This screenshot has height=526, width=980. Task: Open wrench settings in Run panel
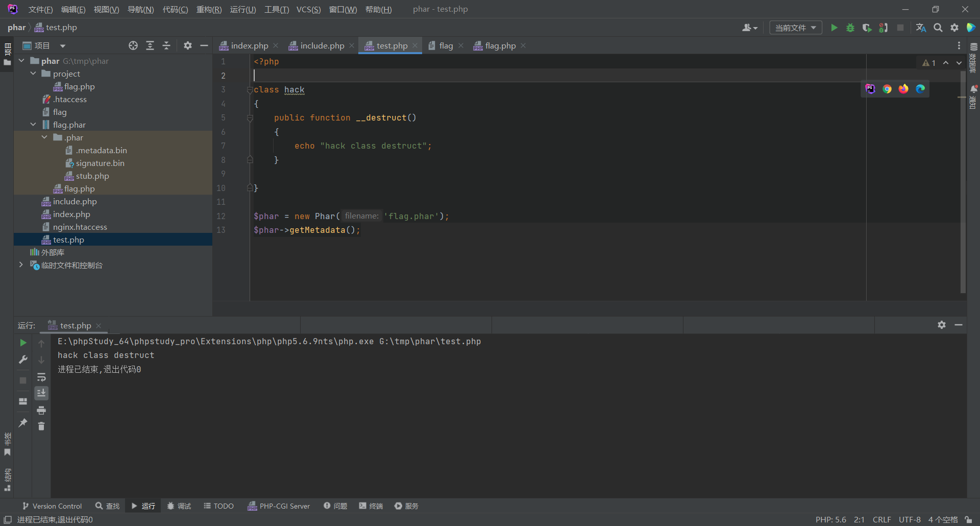(x=23, y=360)
